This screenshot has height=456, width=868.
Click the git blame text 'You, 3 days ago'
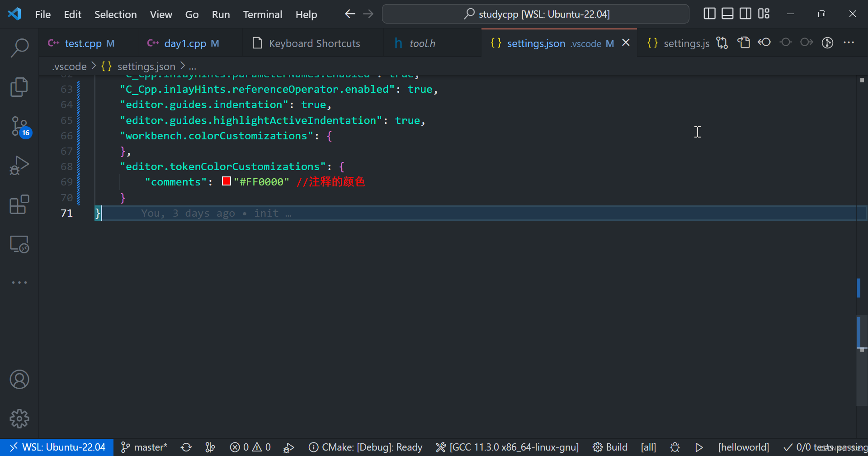tap(188, 213)
